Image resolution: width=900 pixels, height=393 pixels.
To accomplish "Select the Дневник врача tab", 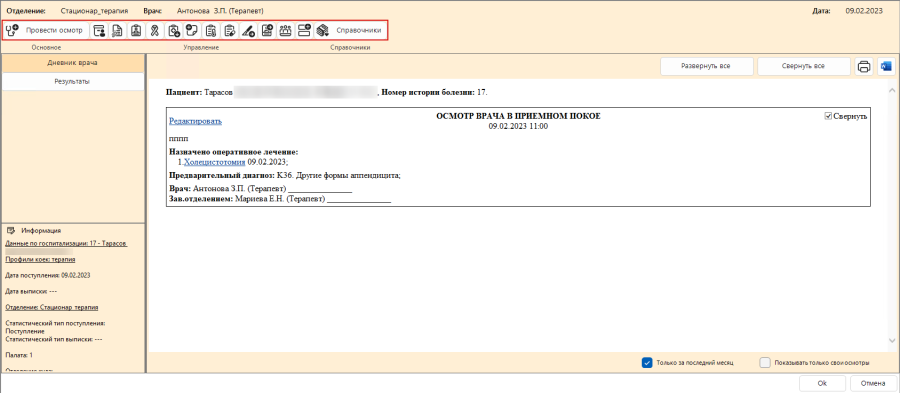I will coord(72,63).
